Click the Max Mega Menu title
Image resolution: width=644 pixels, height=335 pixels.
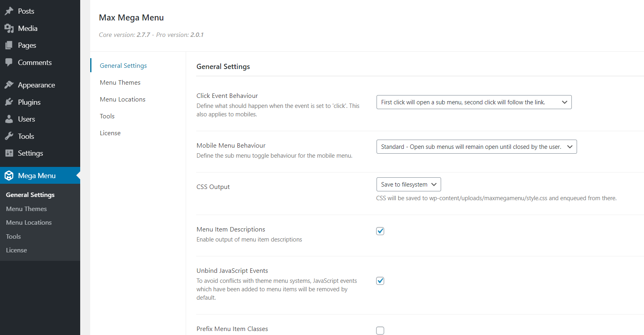[x=131, y=18]
